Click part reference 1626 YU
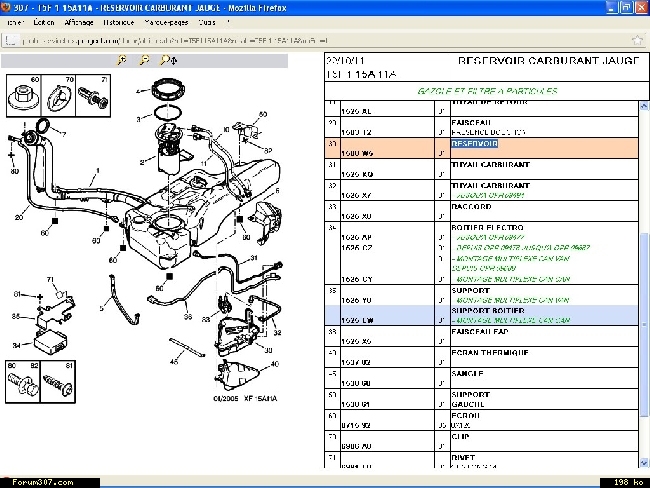 (x=357, y=301)
